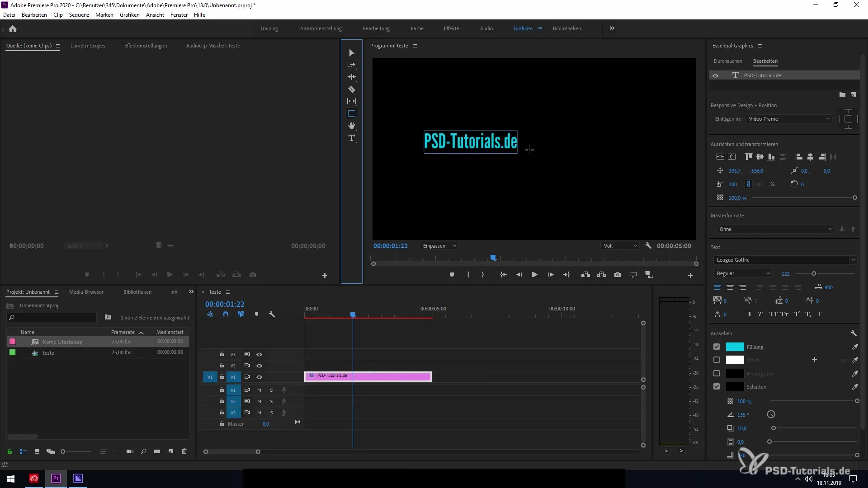Screen dimensions: 868x488
Task: Toggle visibility of PSD-Tutorials.de layer
Action: pyautogui.click(x=715, y=75)
